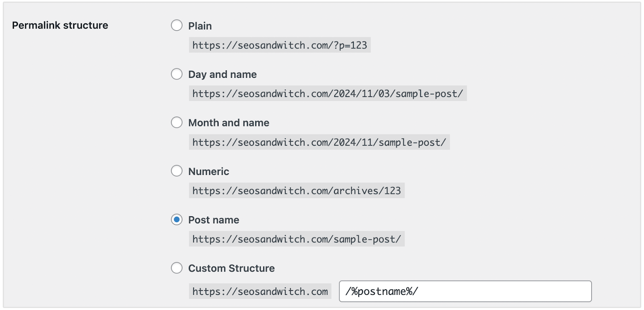Click the Post name label

213,220
